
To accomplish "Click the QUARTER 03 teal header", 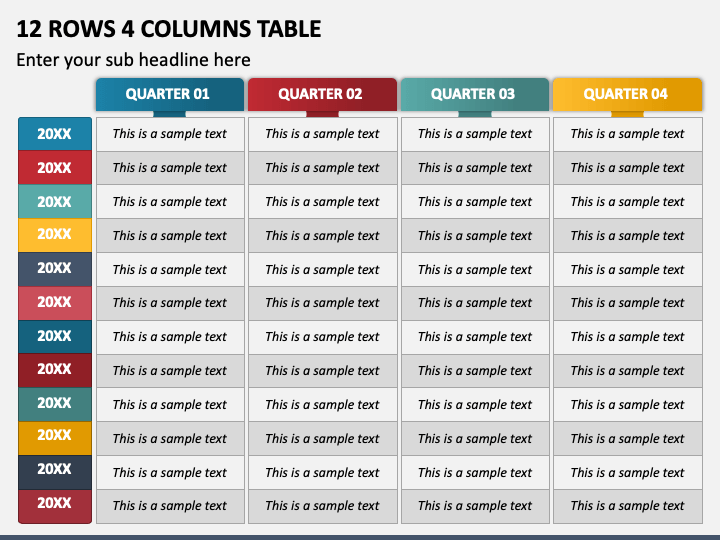I will click(475, 94).
